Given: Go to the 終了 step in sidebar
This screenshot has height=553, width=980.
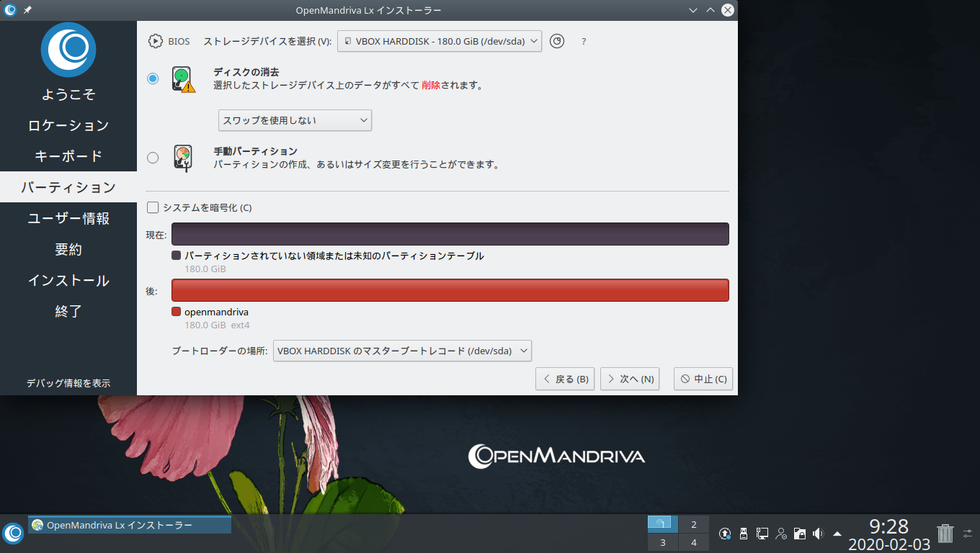Looking at the screenshot, I should pyautogui.click(x=68, y=311).
